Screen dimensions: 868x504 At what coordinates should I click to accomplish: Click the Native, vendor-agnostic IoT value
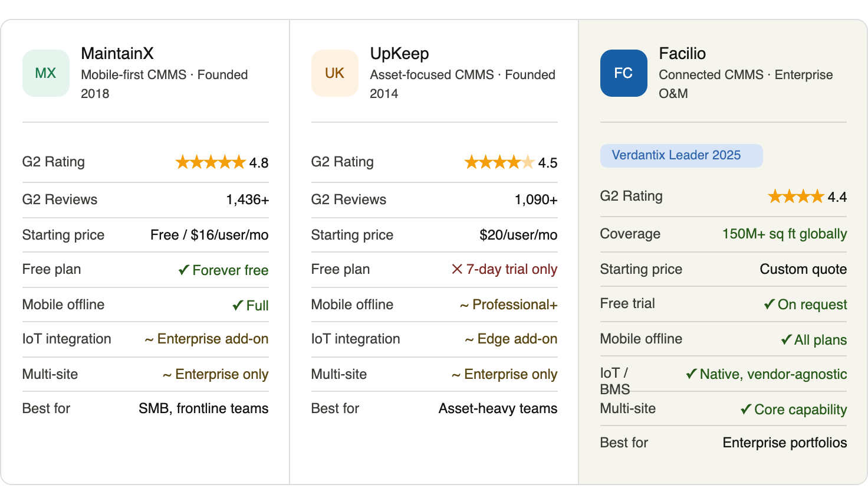tap(767, 374)
